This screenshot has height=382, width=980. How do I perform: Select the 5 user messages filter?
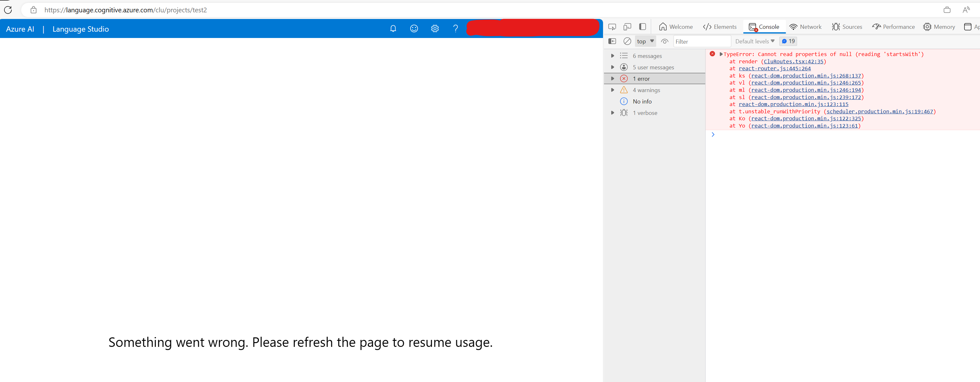click(x=653, y=67)
